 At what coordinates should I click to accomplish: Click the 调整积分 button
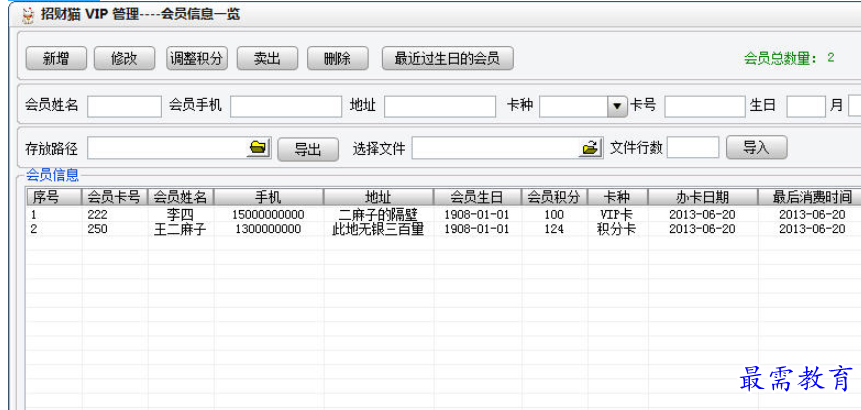coord(197,59)
